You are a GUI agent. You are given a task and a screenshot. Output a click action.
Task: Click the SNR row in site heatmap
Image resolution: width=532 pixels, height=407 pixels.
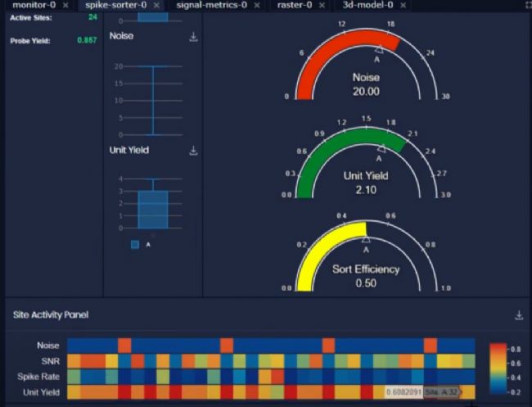point(270,361)
